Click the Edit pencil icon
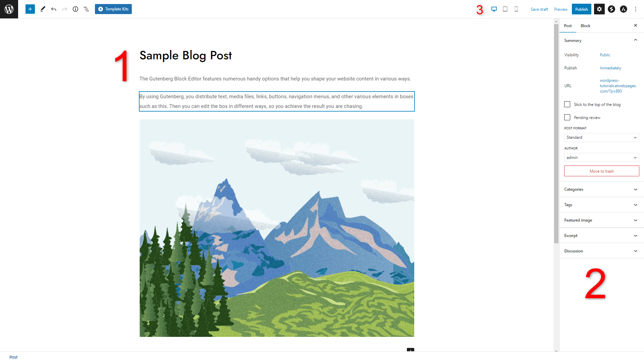644x362 pixels. coord(43,9)
